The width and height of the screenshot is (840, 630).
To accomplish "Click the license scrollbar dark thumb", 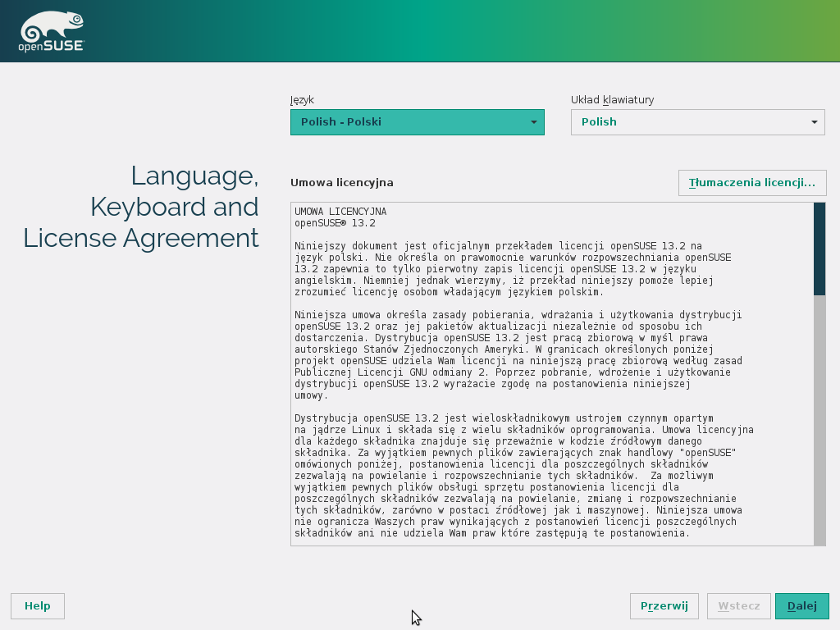I will pyautogui.click(x=819, y=248).
